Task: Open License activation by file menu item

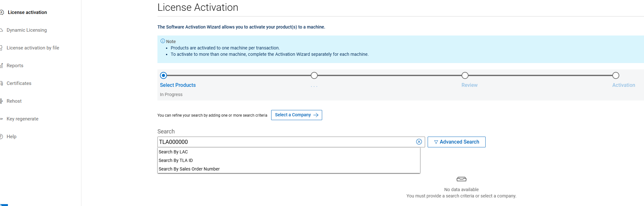Action: pos(33,48)
